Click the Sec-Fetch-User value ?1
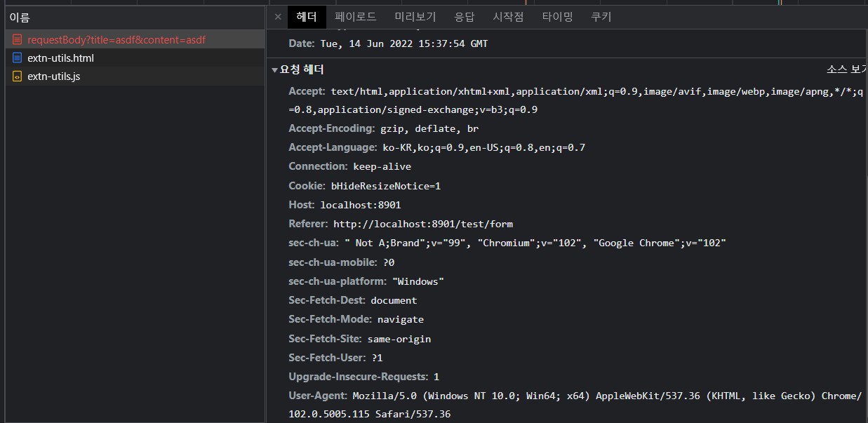This screenshot has height=423, width=868. coord(379,358)
